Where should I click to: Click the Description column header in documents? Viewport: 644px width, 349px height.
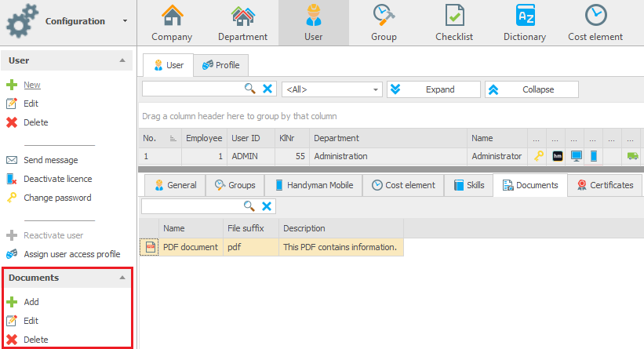pos(341,228)
